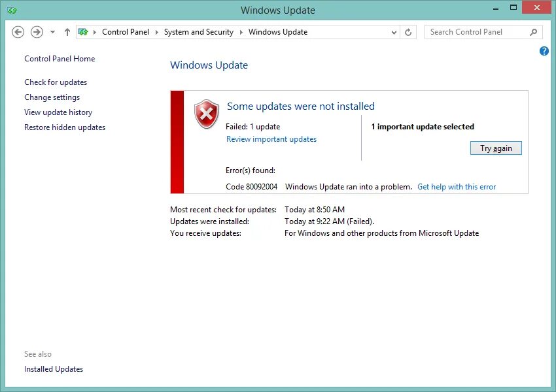556x392 pixels.
Task: Open Change settings
Action: [x=52, y=97]
